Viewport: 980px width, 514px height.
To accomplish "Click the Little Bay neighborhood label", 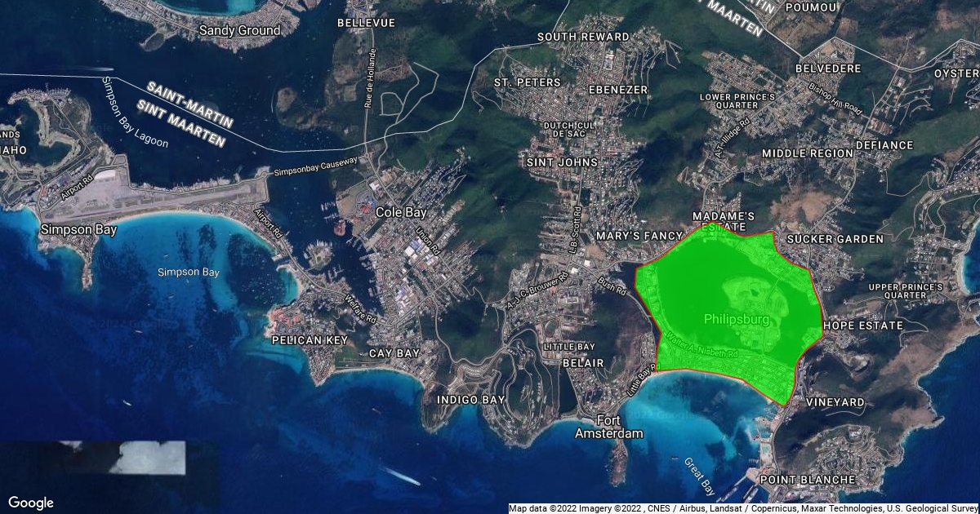I will click(569, 347).
